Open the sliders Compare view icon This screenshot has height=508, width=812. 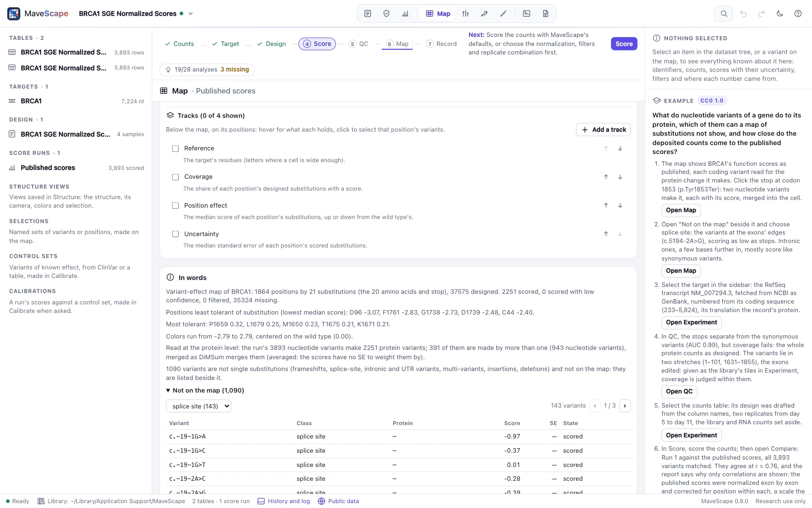pos(465,13)
